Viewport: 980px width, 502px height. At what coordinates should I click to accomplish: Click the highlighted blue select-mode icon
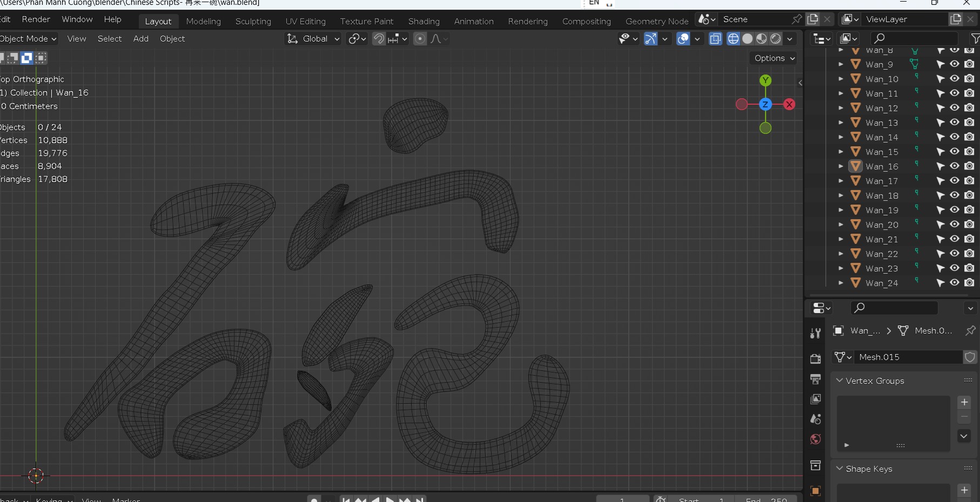coord(26,58)
